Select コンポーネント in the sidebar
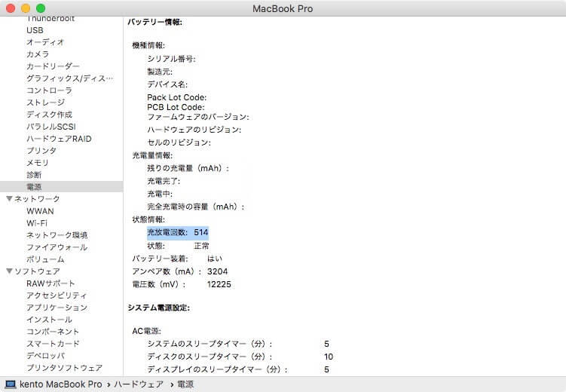The image size is (566, 392). [53, 332]
